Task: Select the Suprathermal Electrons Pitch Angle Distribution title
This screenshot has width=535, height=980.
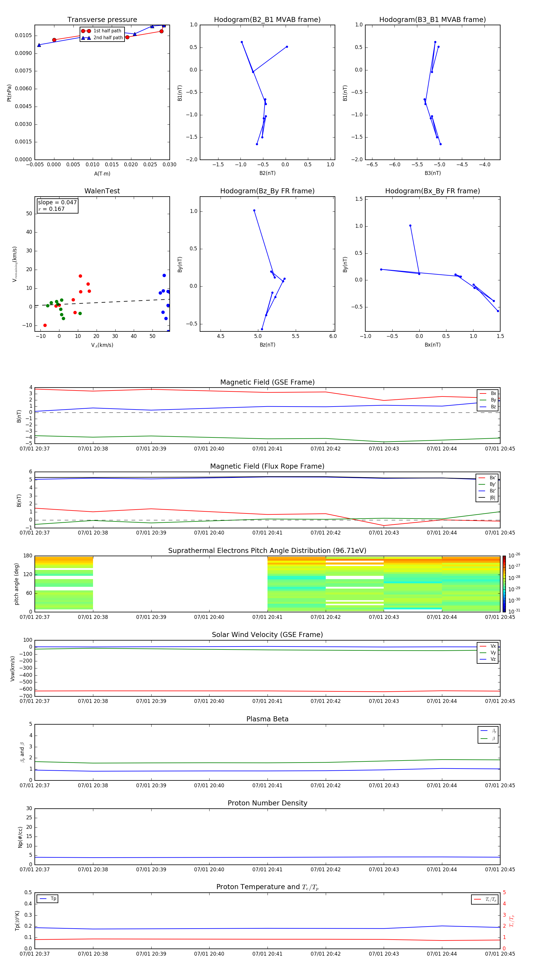Action: (x=267, y=551)
